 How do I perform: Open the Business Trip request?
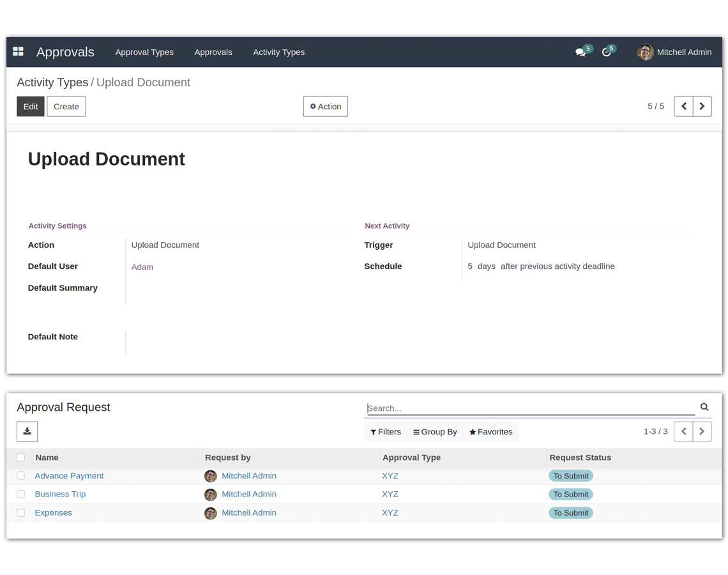click(x=60, y=494)
